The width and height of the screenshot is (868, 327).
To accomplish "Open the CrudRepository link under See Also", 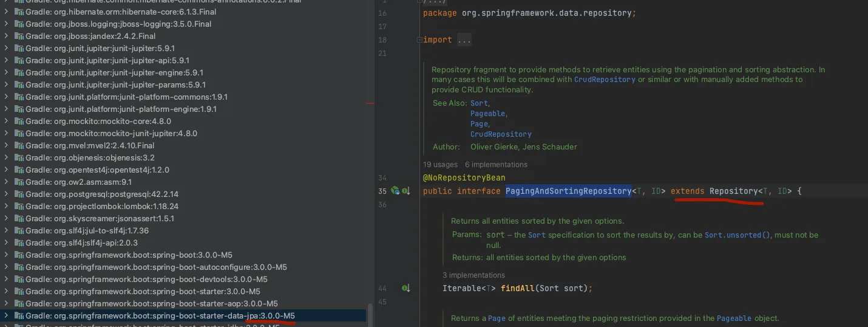I will point(501,134).
